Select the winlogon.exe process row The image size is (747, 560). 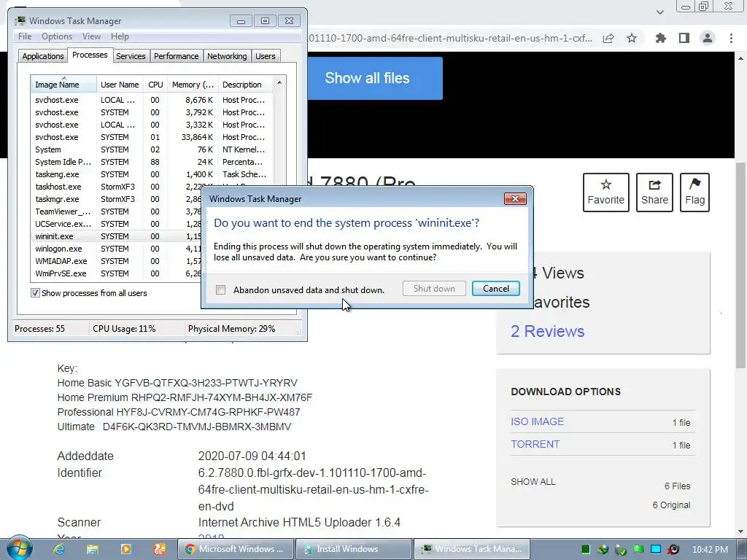[117, 249]
